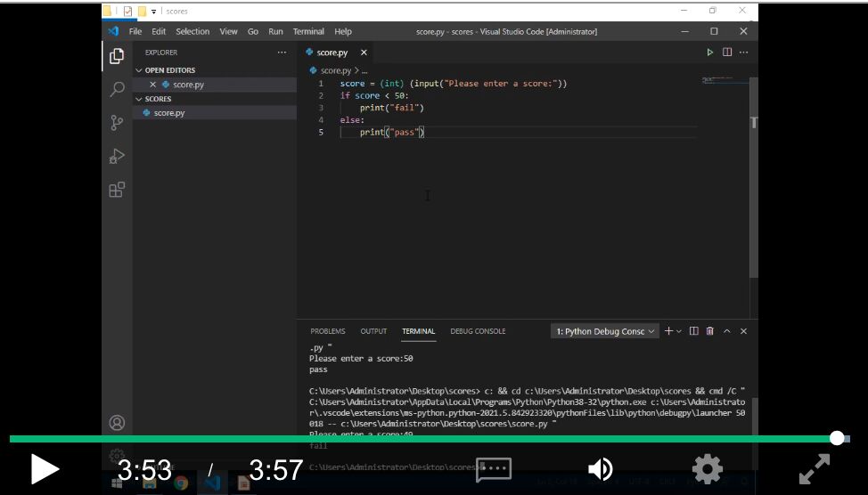Screen dimensions: 868x495
Task: Toggle fullscreen mode for the video
Action: coord(814,469)
